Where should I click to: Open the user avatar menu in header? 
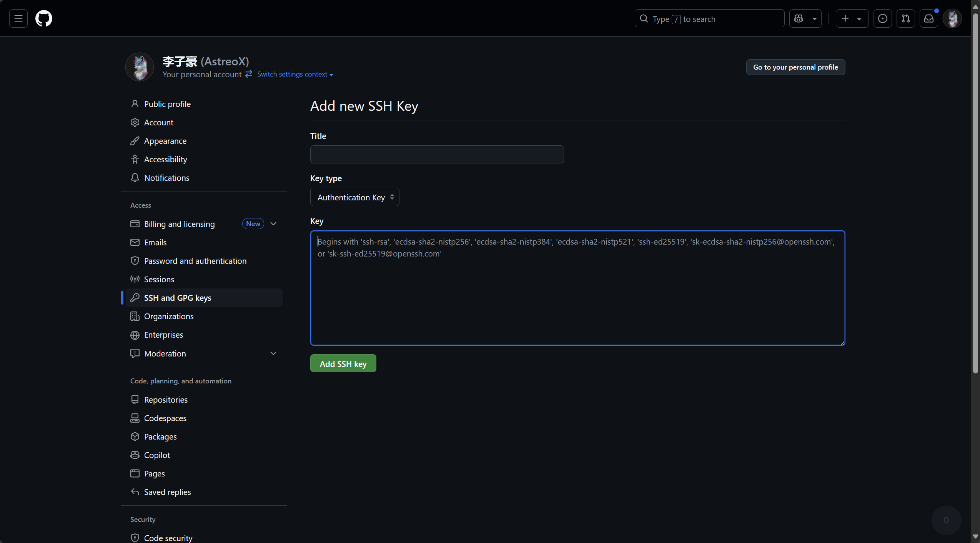(952, 18)
